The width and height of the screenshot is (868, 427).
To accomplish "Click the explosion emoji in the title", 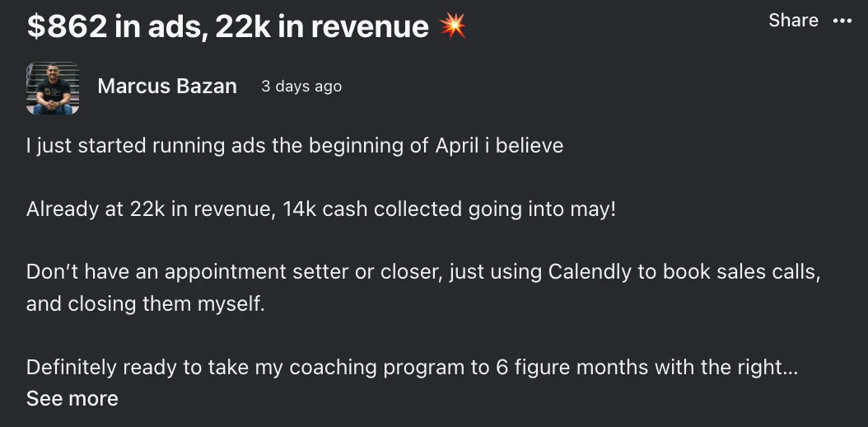I will coord(452,26).
